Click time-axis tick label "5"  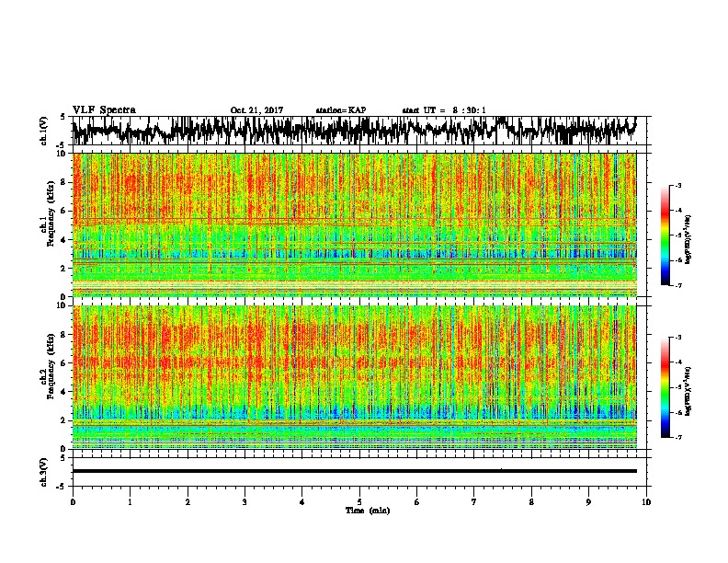pos(359,502)
